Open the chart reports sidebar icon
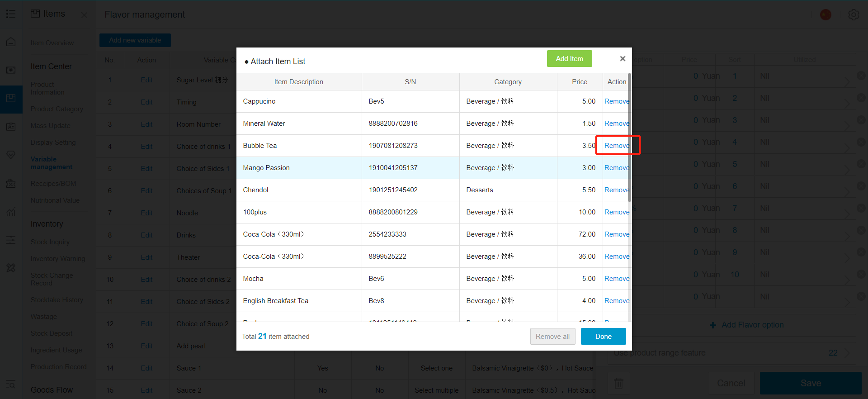This screenshot has width=868, height=399. pyautogui.click(x=11, y=211)
